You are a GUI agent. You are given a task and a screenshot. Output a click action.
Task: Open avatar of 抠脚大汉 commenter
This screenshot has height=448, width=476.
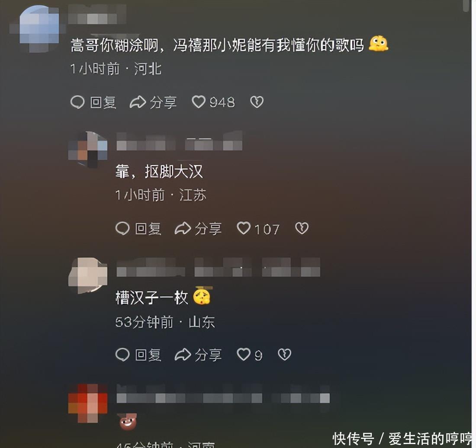click(88, 149)
